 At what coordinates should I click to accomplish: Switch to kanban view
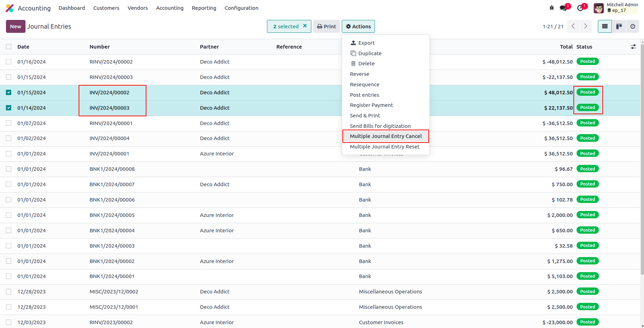(x=619, y=27)
